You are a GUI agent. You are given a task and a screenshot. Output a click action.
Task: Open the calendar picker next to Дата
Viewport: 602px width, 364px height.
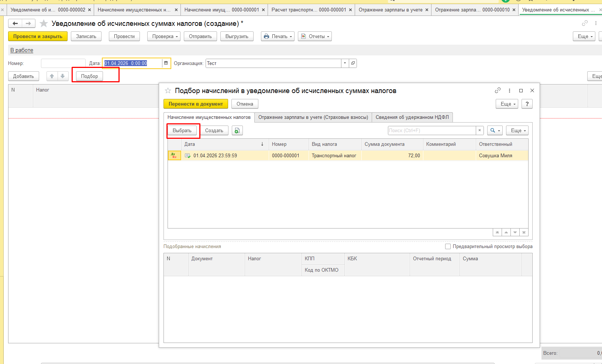pyautogui.click(x=166, y=63)
